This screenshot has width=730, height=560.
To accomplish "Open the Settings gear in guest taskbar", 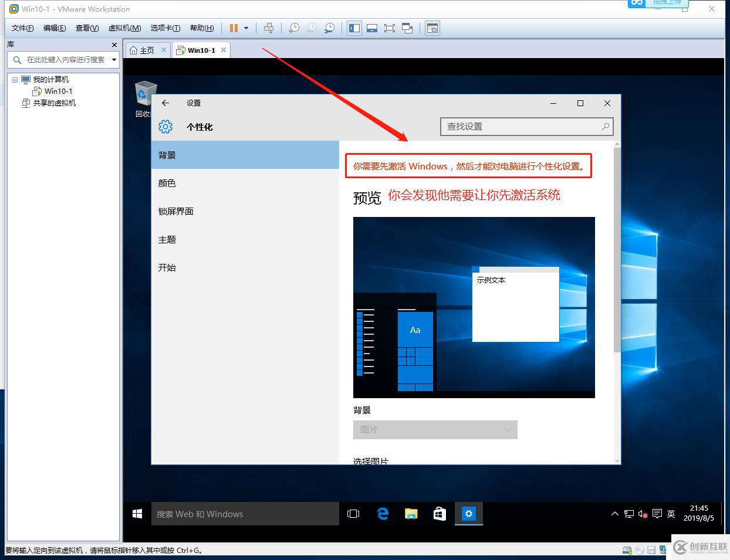I will [x=468, y=514].
